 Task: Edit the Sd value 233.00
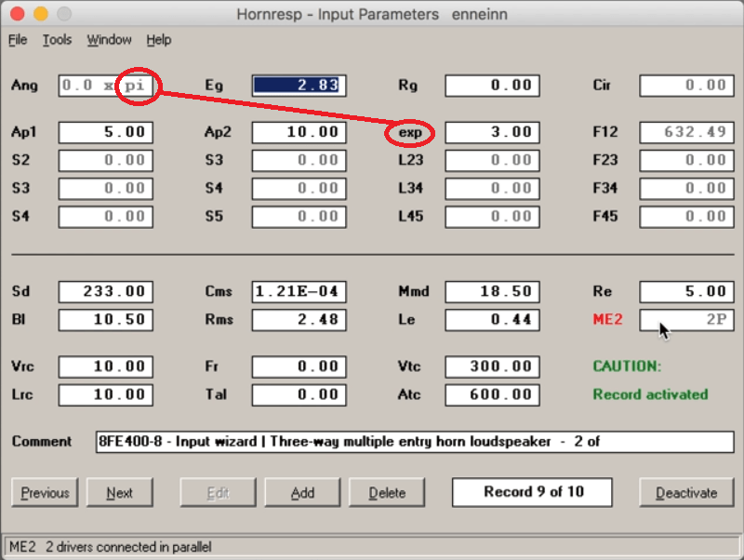[106, 291]
